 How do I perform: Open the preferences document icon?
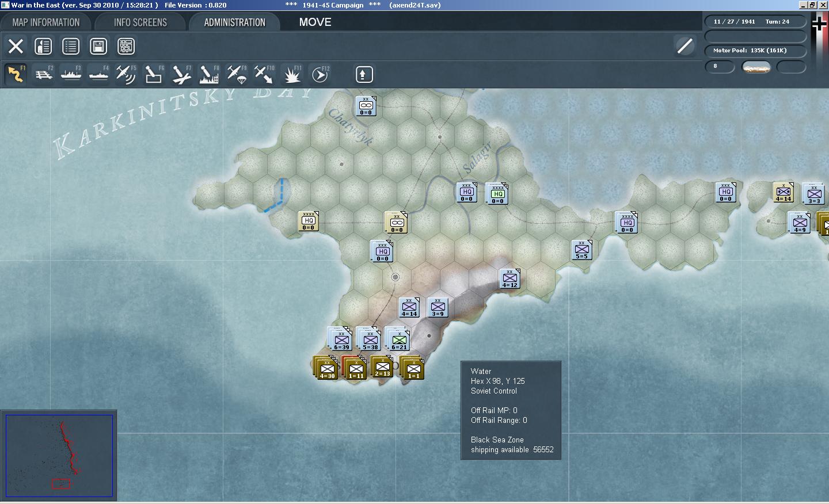(x=43, y=46)
